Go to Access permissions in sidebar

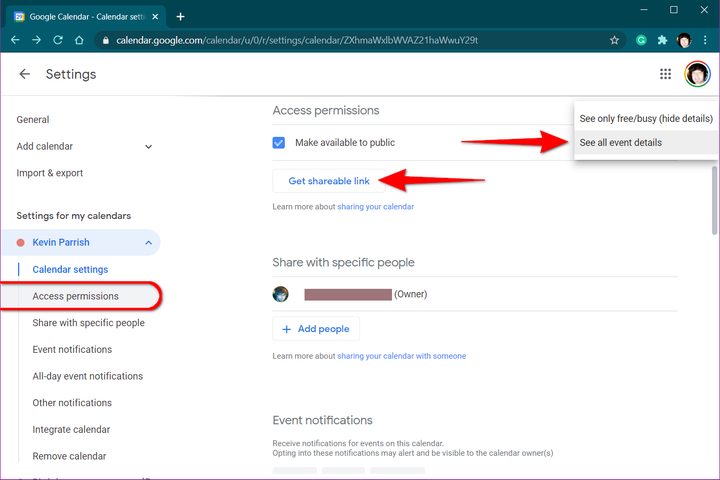coord(75,296)
